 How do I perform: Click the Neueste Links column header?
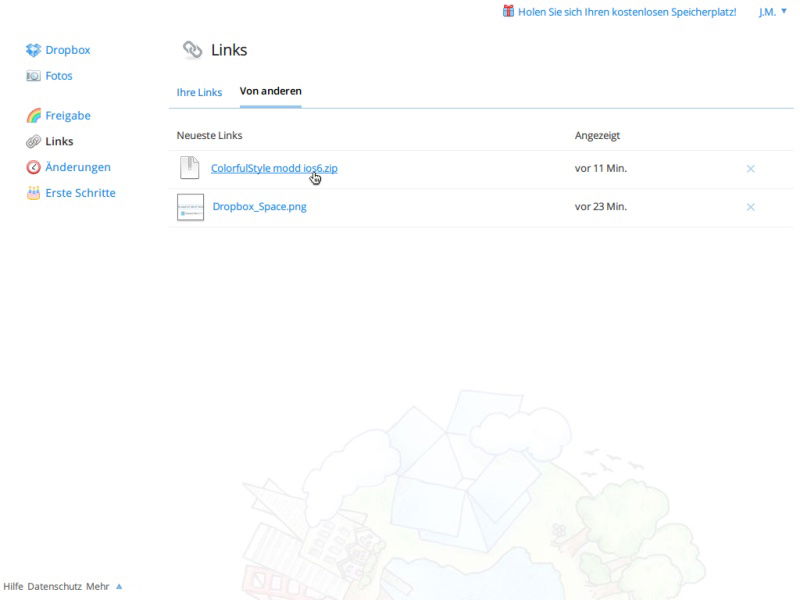[209, 136]
